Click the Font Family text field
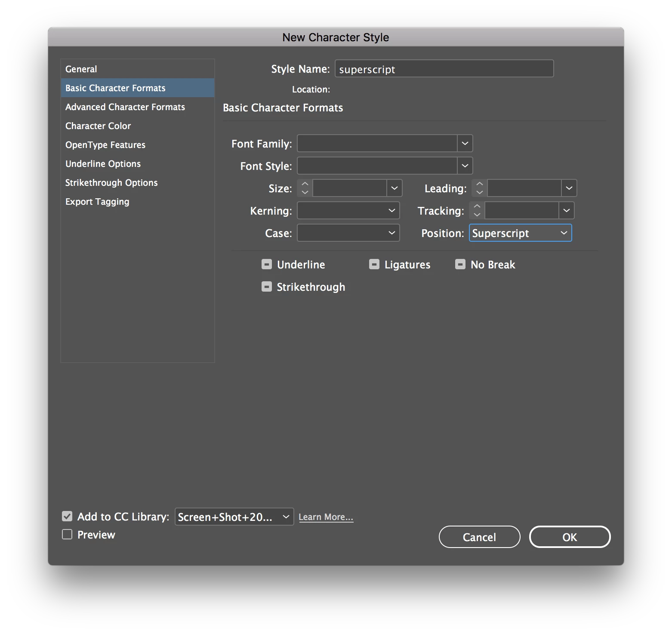The width and height of the screenshot is (672, 634). [x=377, y=143]
